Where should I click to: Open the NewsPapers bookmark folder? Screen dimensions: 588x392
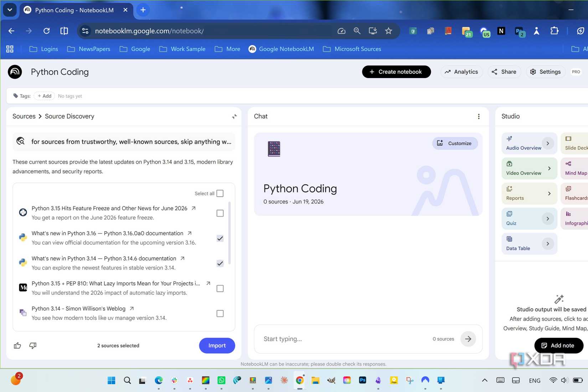[89, 49]
